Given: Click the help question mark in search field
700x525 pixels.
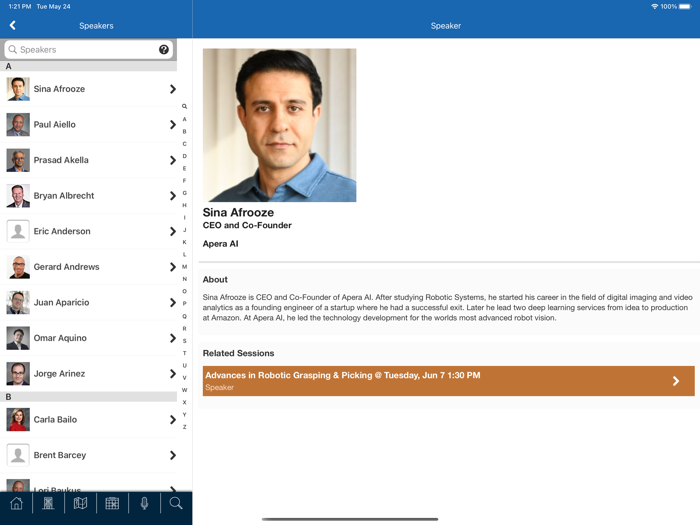Looking at the screenshot, I should pos(164,49).
